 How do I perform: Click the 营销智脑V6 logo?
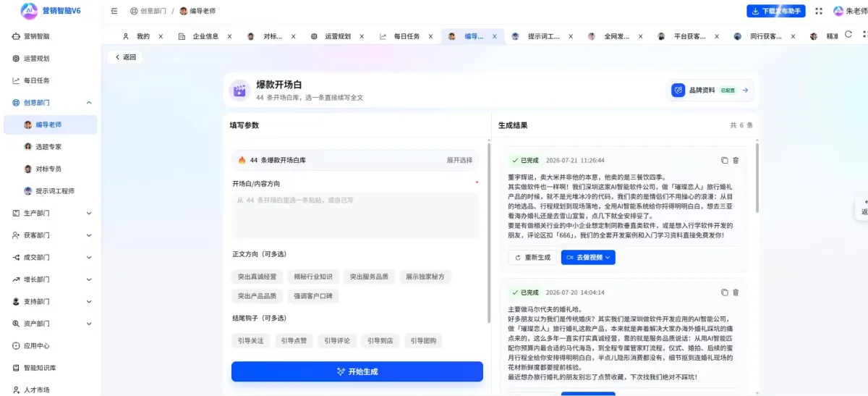[x=49, y=11]
